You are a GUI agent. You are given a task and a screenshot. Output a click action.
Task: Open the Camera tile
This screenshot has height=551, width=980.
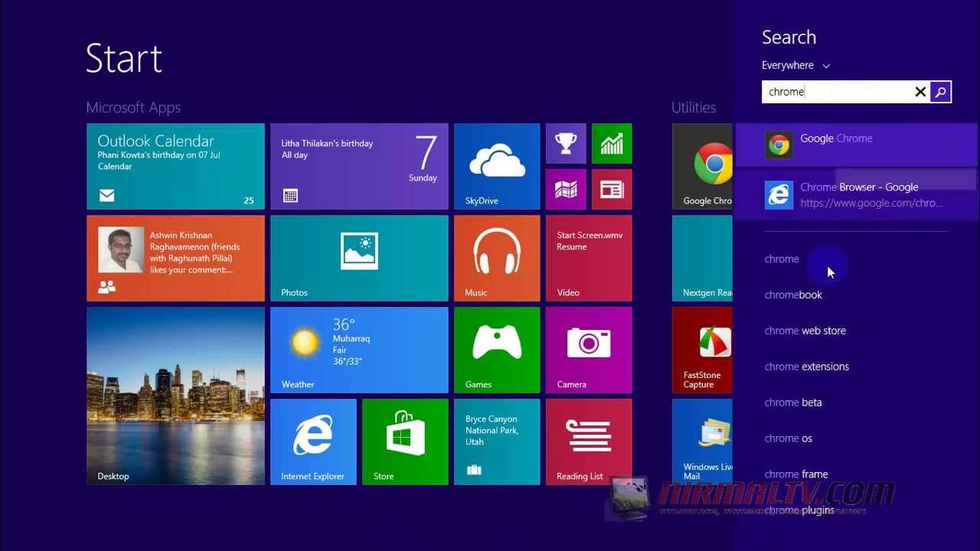pos(589,350)
